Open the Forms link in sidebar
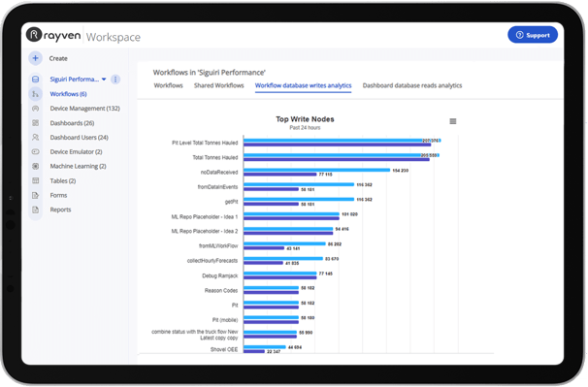 tap(58, 195)
